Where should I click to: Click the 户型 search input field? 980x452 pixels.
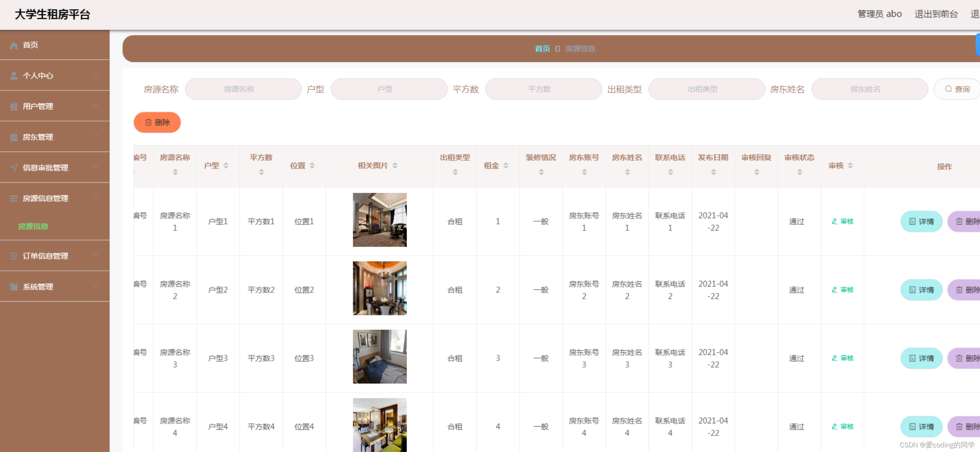[x=389, y=89]
